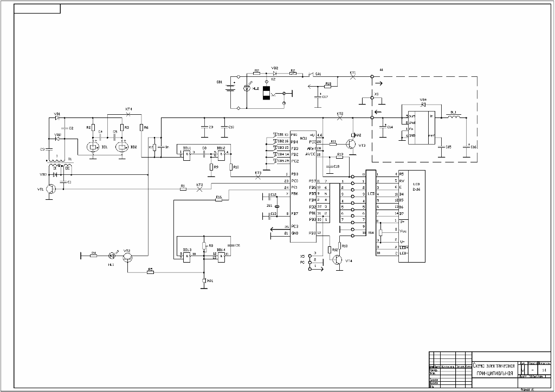Select the schematic title block text

pyautogui.click(x=494, y=370)
